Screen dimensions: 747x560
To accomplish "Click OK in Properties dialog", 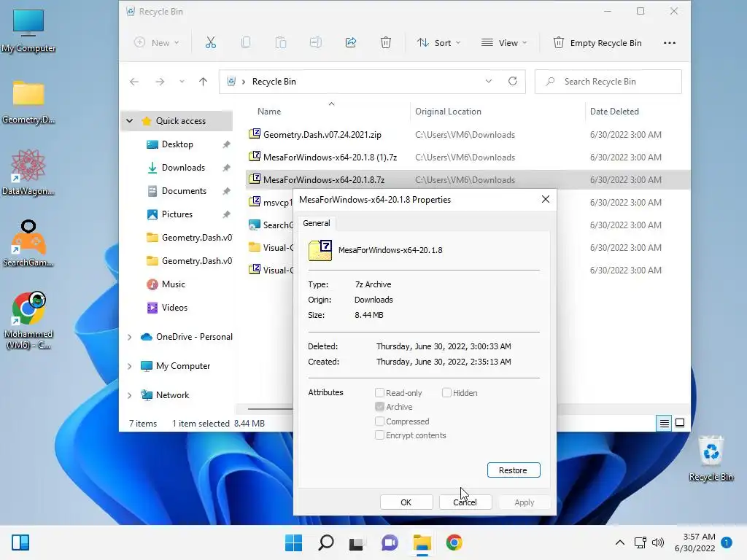I will (x=406, y=502).
